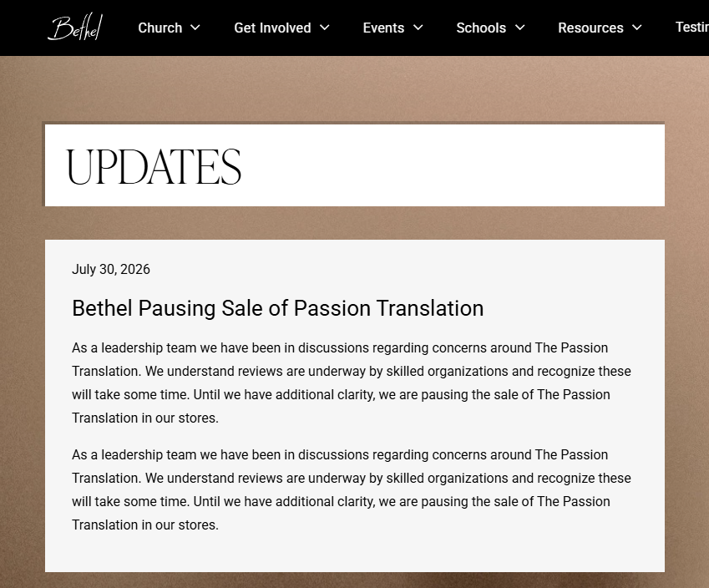Click the UPDATES page heading
This screenshot has width=709, height=588.
point(154,167)
